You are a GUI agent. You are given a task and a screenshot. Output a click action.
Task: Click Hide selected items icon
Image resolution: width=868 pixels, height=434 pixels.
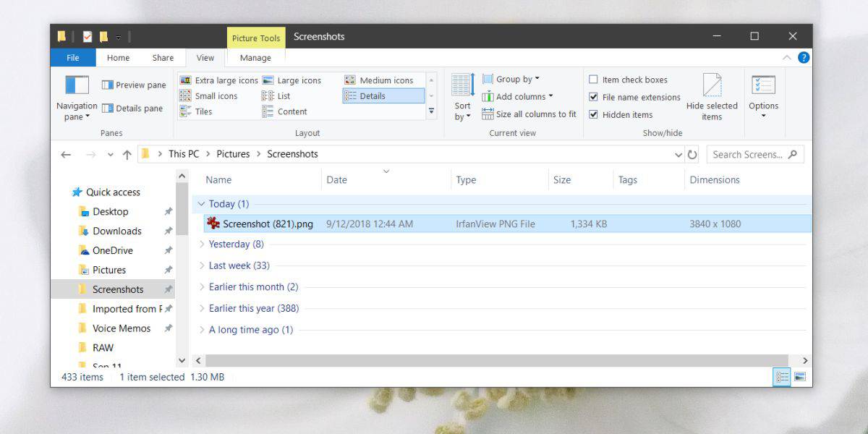tap(712, 85)
